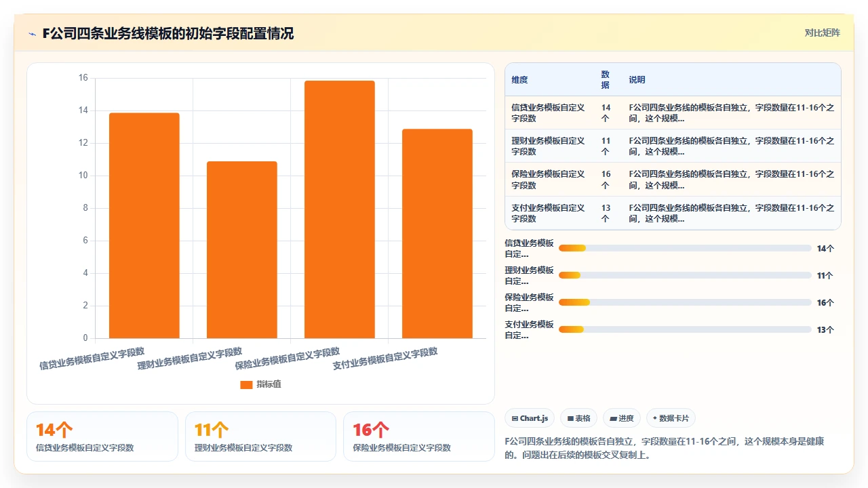Select the Chart.js tag

click(530, 418)
